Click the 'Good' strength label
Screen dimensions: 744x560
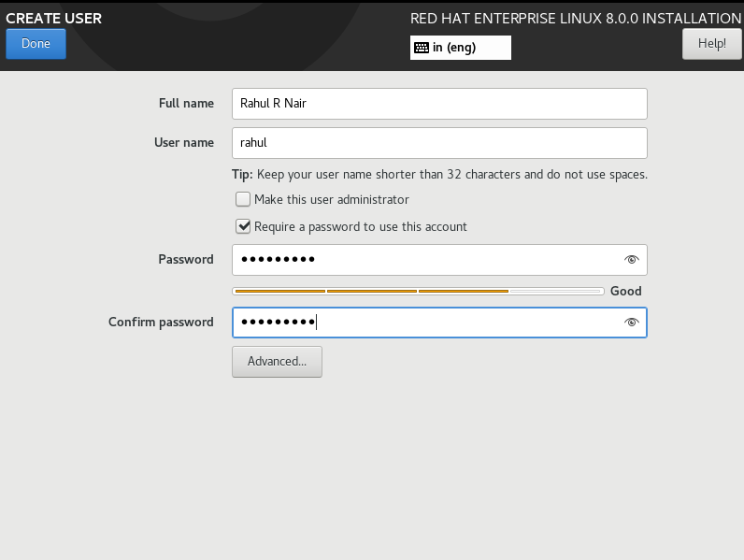pyautogui.click(x=626, y=291)
